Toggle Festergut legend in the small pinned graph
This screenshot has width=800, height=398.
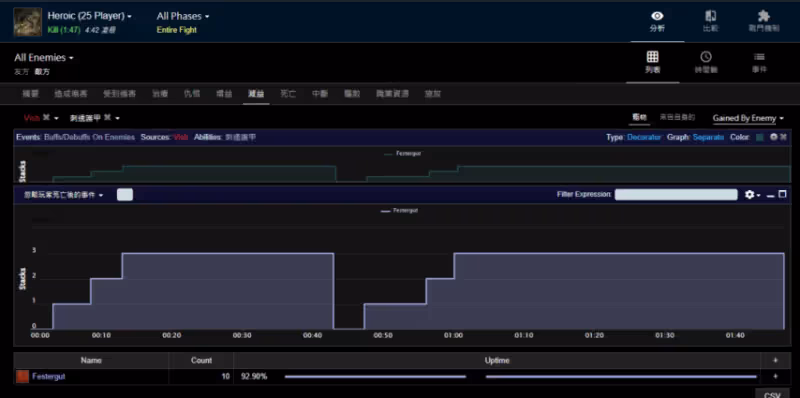coord(403,153)
